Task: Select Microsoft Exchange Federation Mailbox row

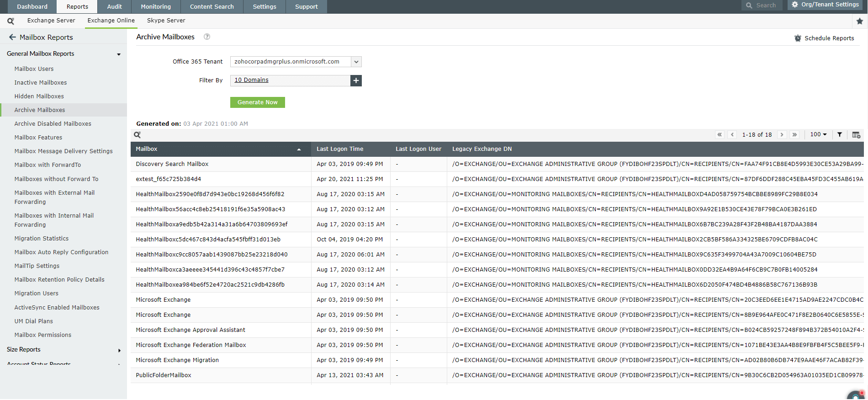Action: tap(497, 345)
